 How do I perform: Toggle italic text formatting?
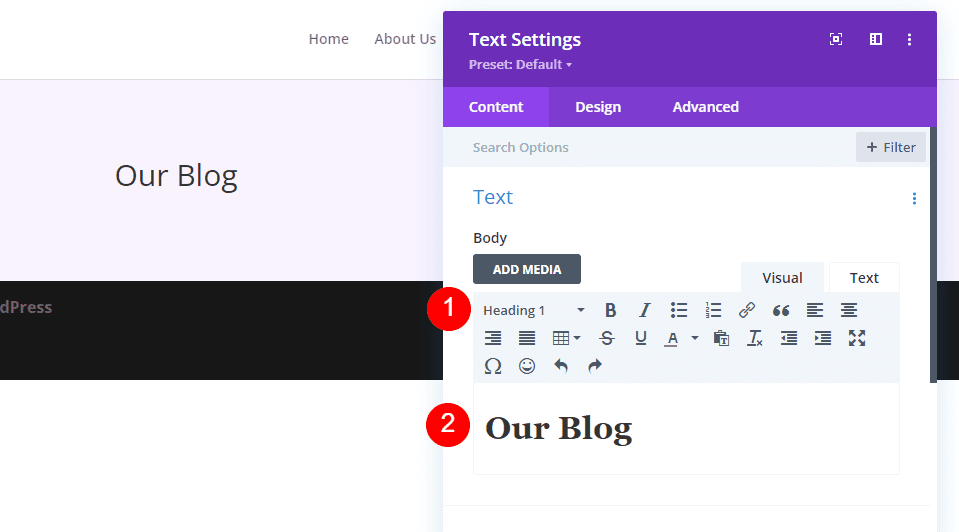pyautogui.click(x=645, y=310)
